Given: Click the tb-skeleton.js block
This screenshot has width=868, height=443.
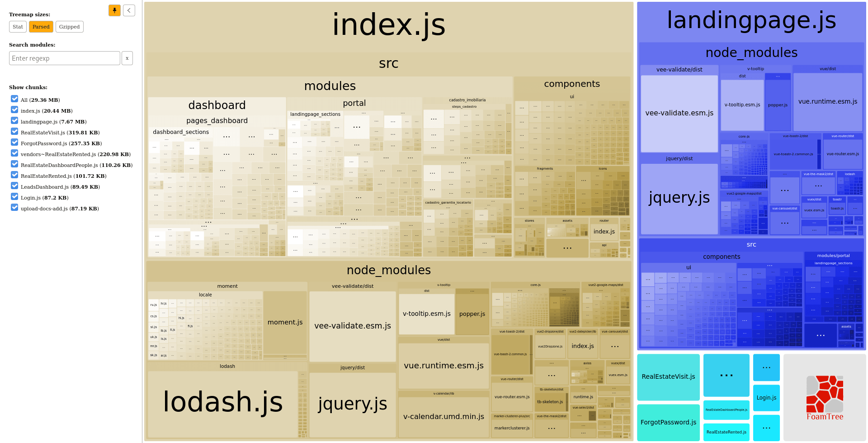Looking at the screenshot, I should tap(550, 402).
